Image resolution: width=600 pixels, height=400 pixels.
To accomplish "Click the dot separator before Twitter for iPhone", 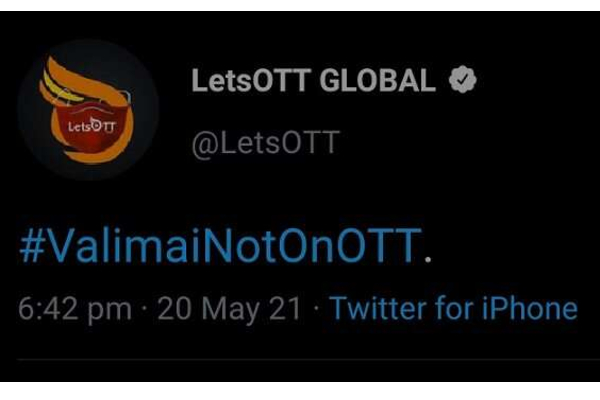I will coord(315,308).
